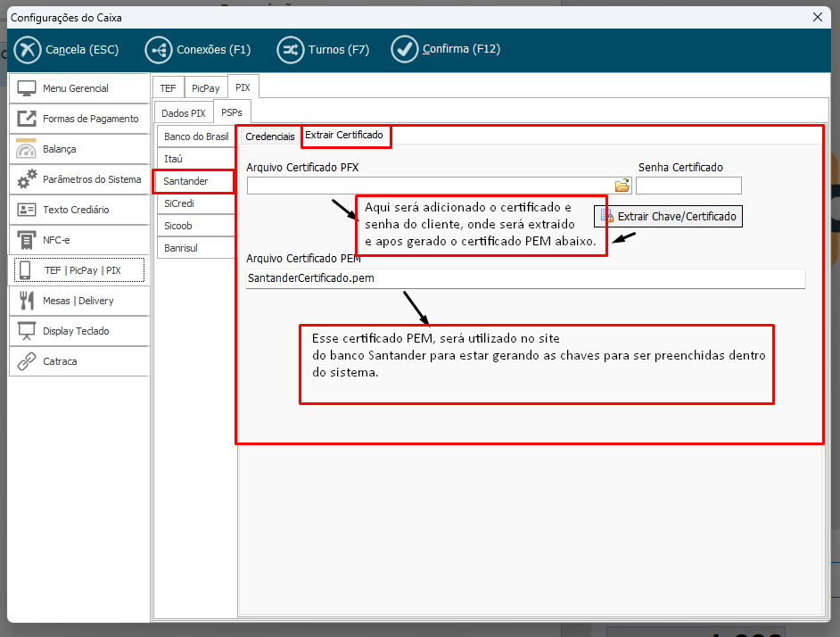Focus the Arquivo Certificado PEM field

pos(524,278)
